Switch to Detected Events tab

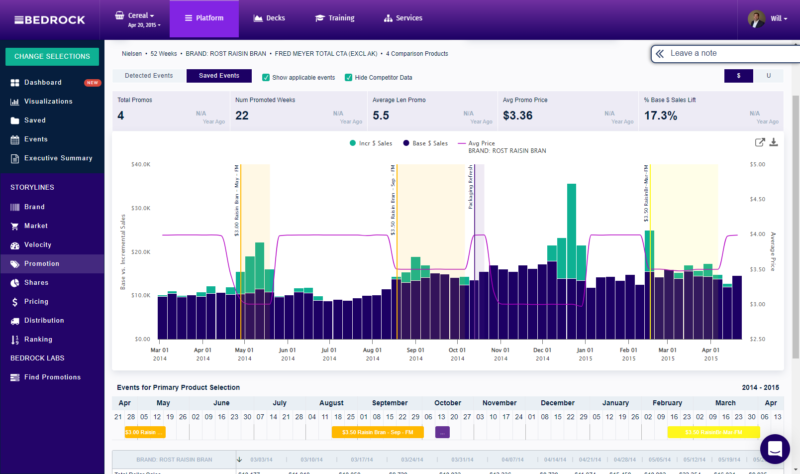point(148,76)
